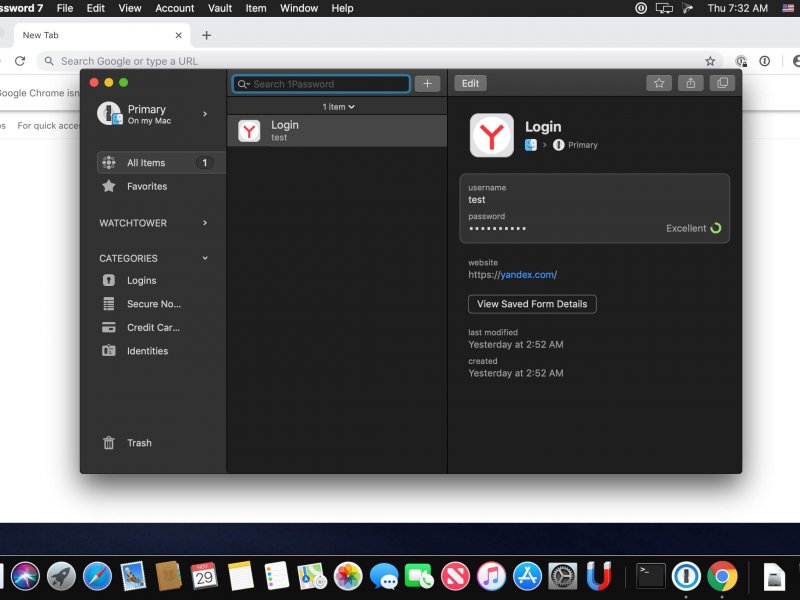Image resolution: width=800 pixels, height=600 pixels.
Task: Open the Account menu
Action: [174, 8]
